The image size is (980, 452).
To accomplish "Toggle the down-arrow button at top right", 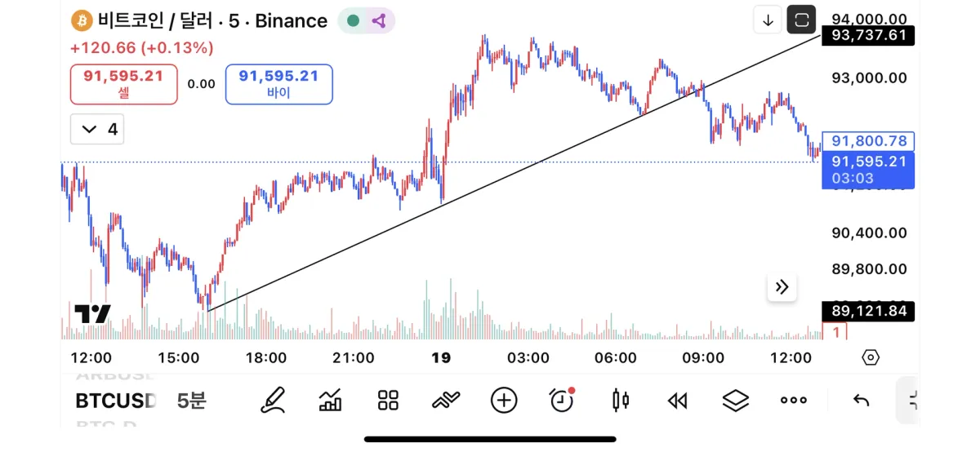I will (x=768, y=20).
